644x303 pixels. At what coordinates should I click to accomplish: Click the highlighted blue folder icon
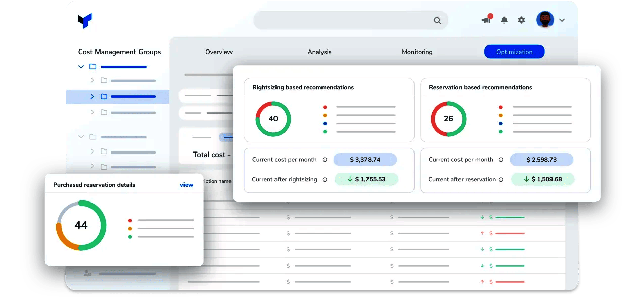click(104, 96)
